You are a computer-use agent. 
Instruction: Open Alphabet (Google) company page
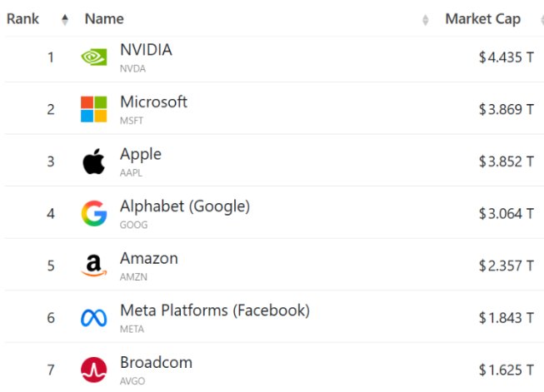(x=184, y=206)
